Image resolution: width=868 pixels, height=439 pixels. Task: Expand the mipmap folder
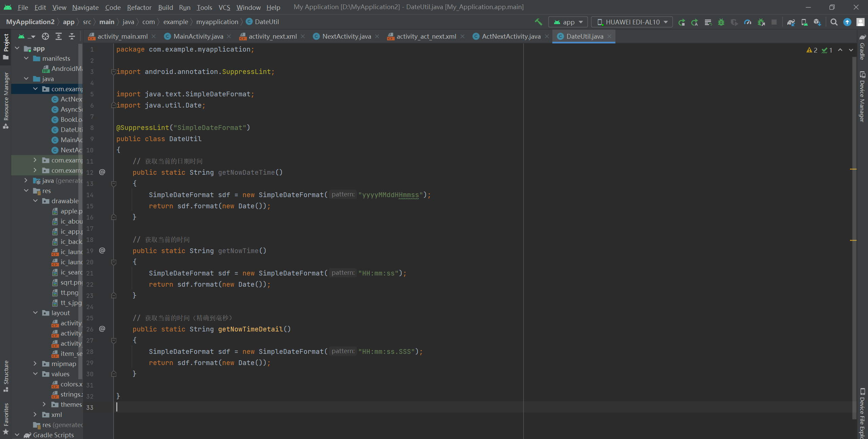coord(35,364)
